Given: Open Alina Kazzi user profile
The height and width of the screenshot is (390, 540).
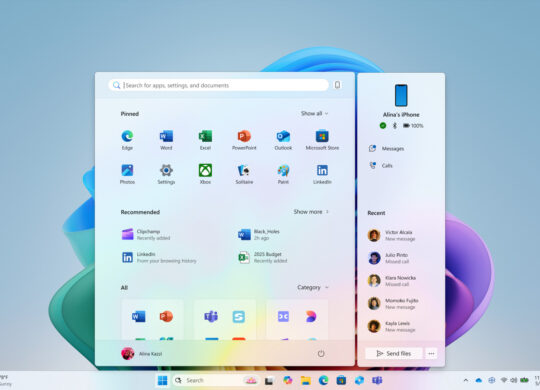Looking at the screenshot, I should tap(142, 353).
